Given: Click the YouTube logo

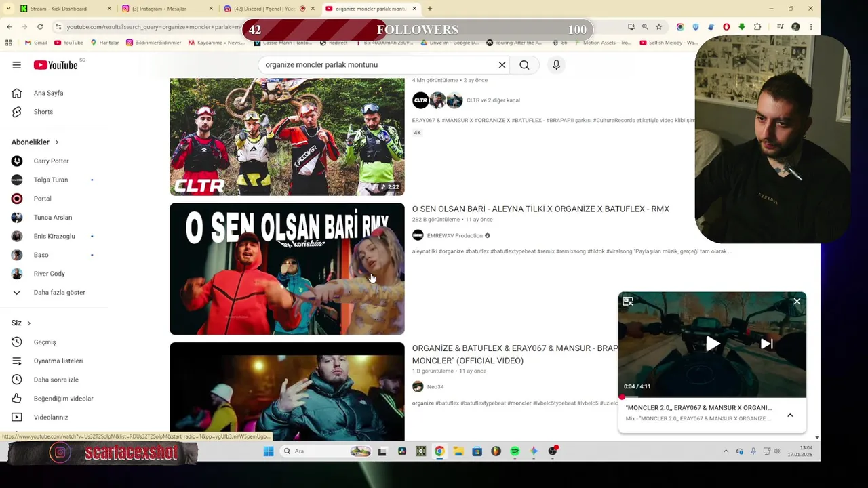Looking at the screenshot, I should click(x=56, y=65).
